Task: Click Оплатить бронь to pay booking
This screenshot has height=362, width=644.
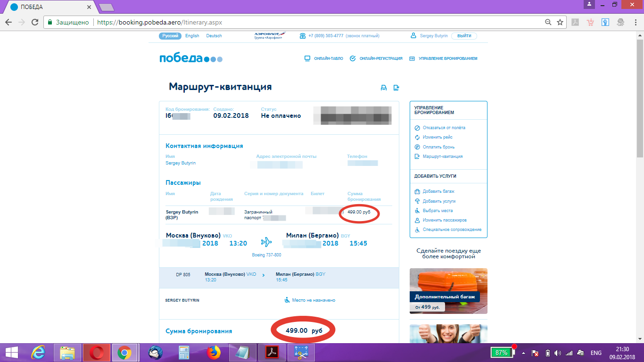Action: [x=438, y=147]
